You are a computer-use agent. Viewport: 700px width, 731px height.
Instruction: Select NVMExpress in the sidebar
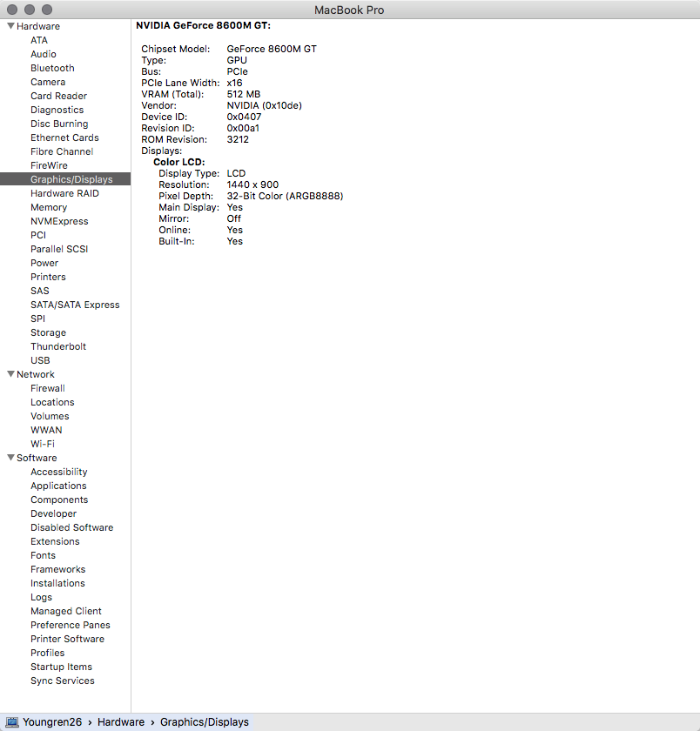(x=59, y=221)
